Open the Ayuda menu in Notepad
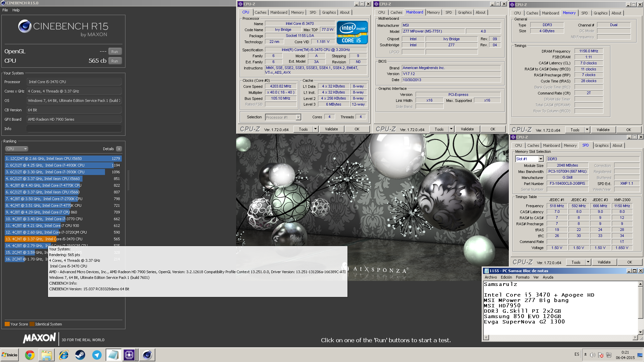The width and height of the screenshot is (644, 362). click(x=548, y=277)
